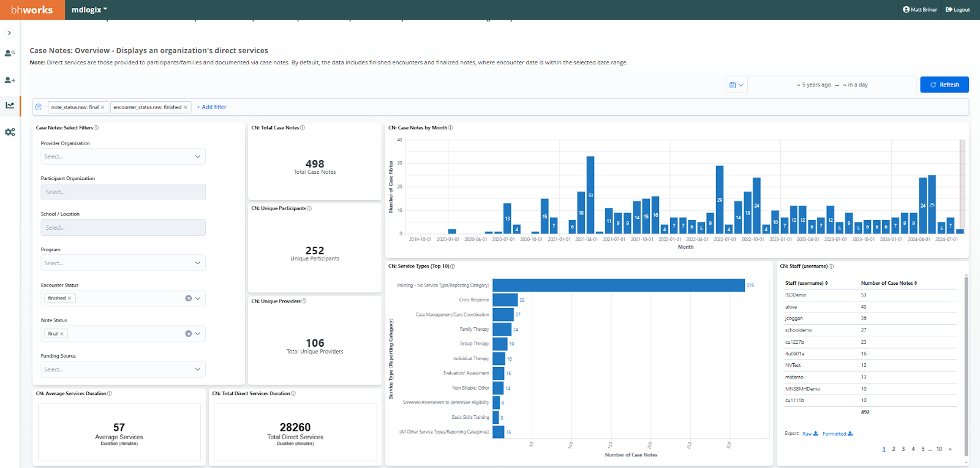Viewport: 980px width, 468px height.
Task: Open the calendar quick date menu
Action: point(736,85)
